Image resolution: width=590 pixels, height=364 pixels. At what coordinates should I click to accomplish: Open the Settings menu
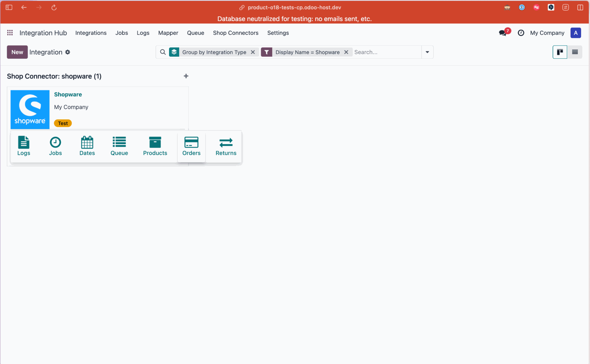click(x=278, y=33)
